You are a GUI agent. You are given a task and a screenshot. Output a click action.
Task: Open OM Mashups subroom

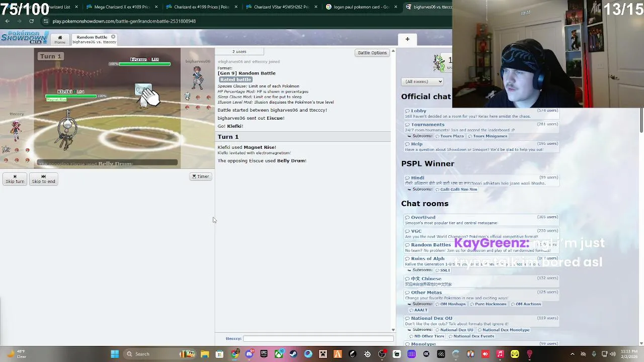(x=450, y=304)
